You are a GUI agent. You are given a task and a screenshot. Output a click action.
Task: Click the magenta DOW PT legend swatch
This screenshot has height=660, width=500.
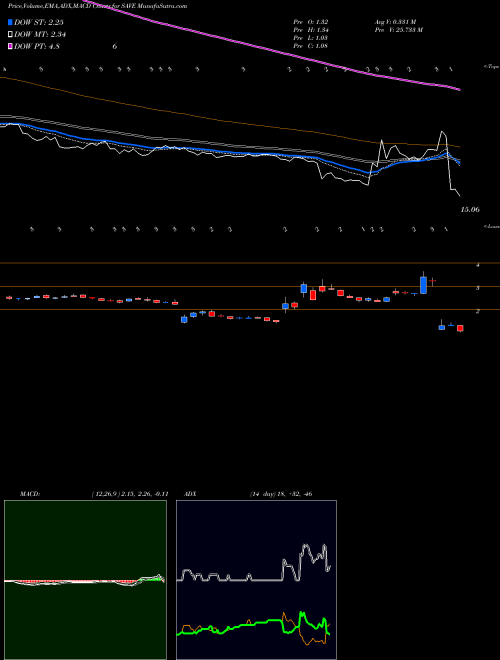(11, 46)
